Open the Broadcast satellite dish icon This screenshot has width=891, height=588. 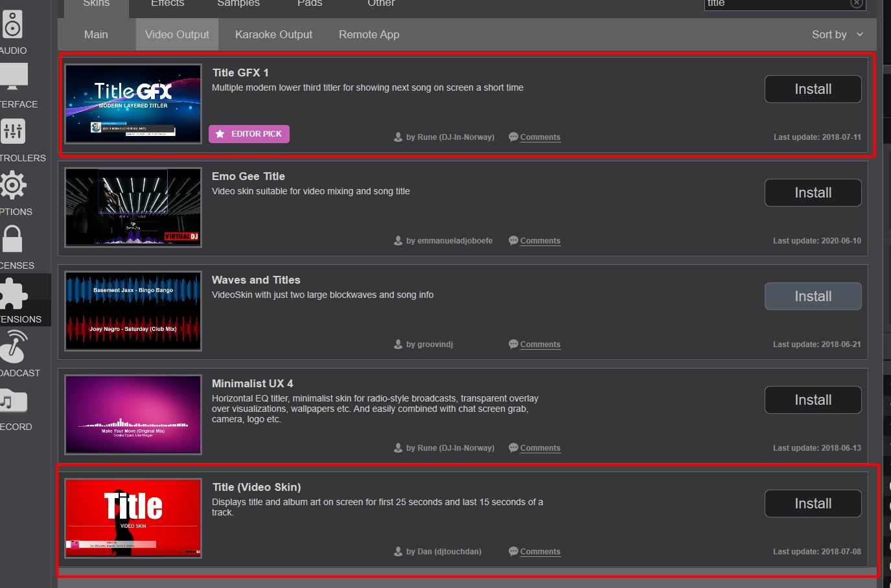point(14,346)
